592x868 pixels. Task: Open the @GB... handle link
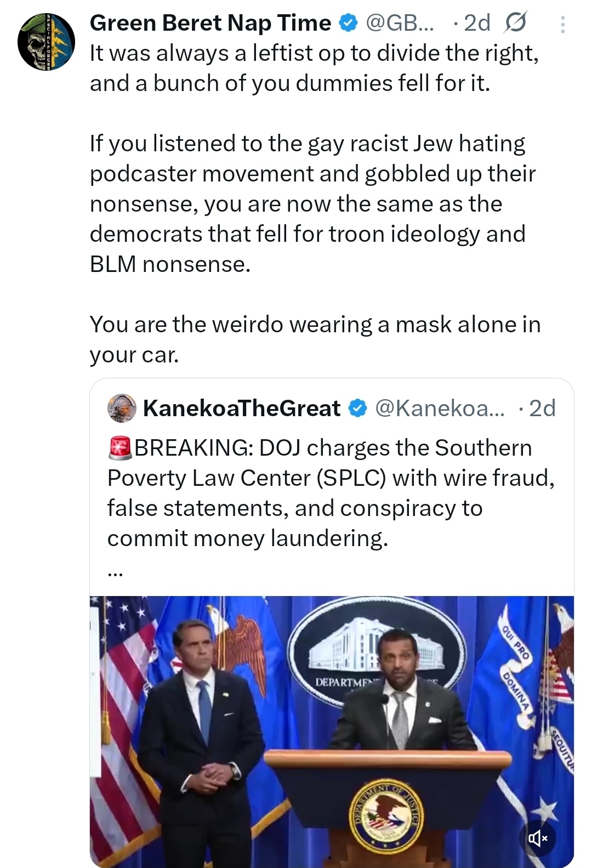[400, 23]
